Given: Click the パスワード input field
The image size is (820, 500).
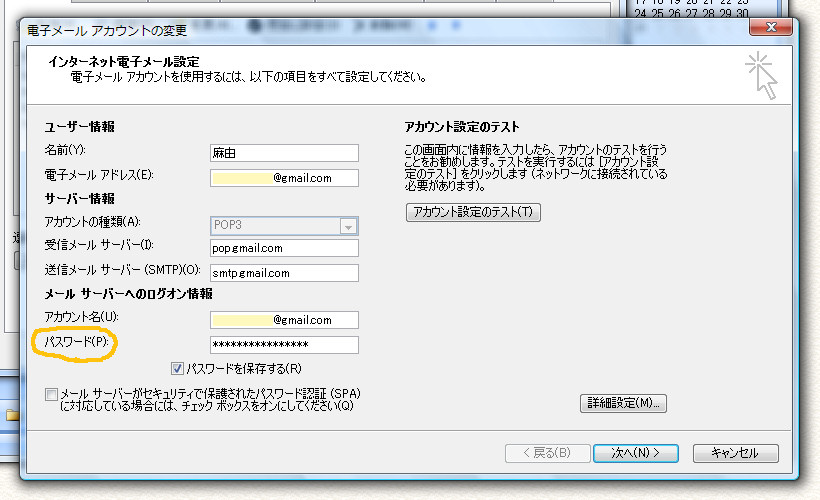Looking at the screenshot, I should [284, 345].
